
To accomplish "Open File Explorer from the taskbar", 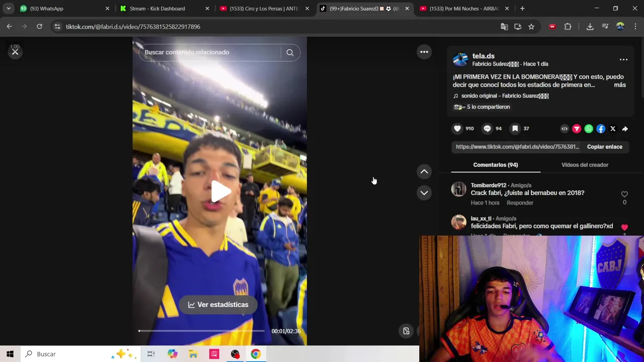I will (193, 354).
